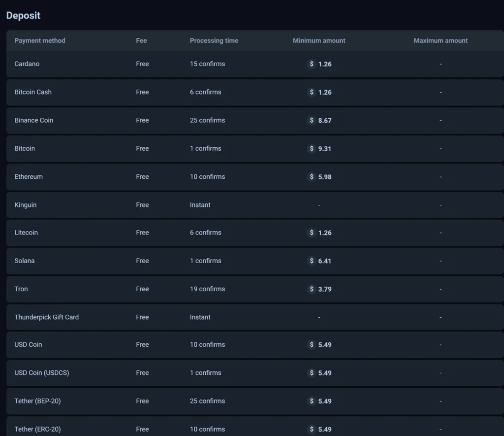Click the "Solana" payment method name
Screen dimensions: 504x436
[x=25, y=261]
